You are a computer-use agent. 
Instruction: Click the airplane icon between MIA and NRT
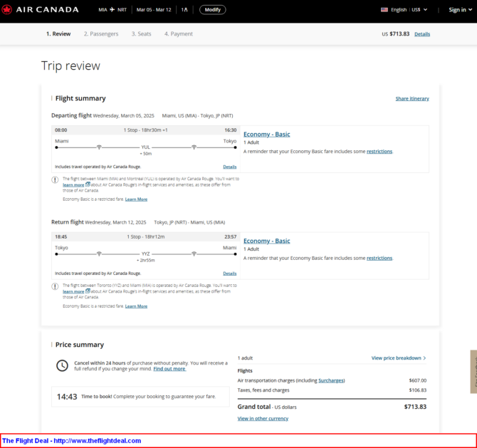112,10
